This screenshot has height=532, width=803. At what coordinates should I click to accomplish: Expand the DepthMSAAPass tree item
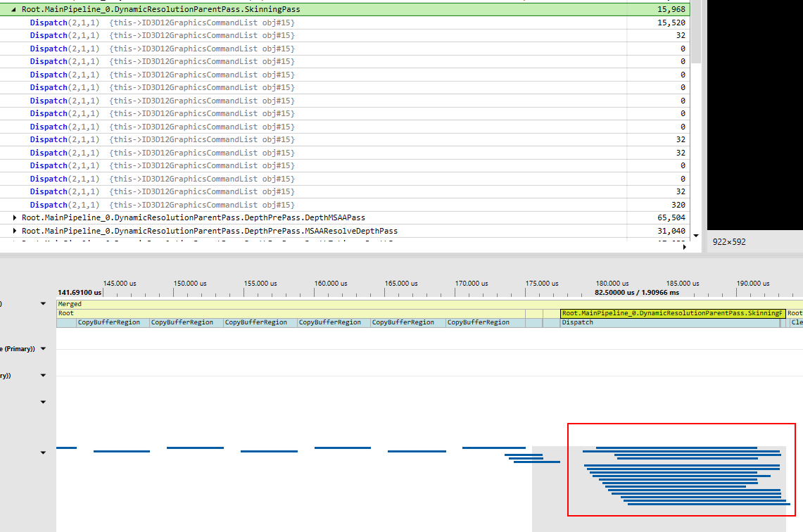point(15,217)
